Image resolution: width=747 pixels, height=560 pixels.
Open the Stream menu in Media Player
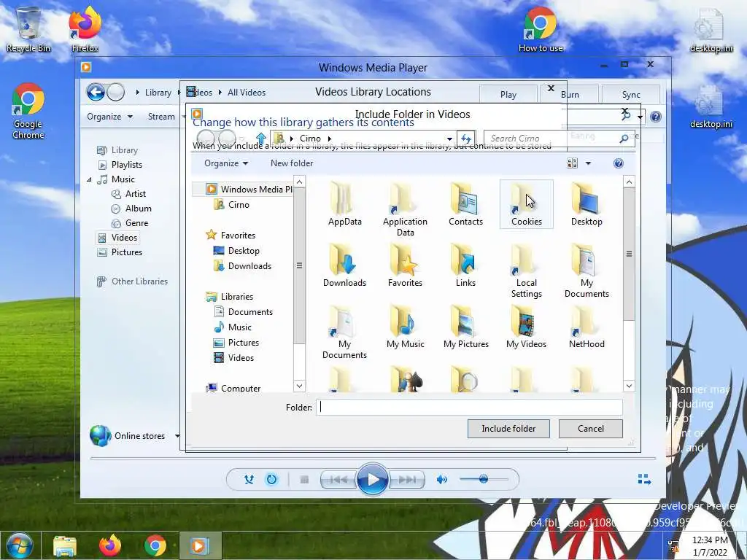pos(161,117)
